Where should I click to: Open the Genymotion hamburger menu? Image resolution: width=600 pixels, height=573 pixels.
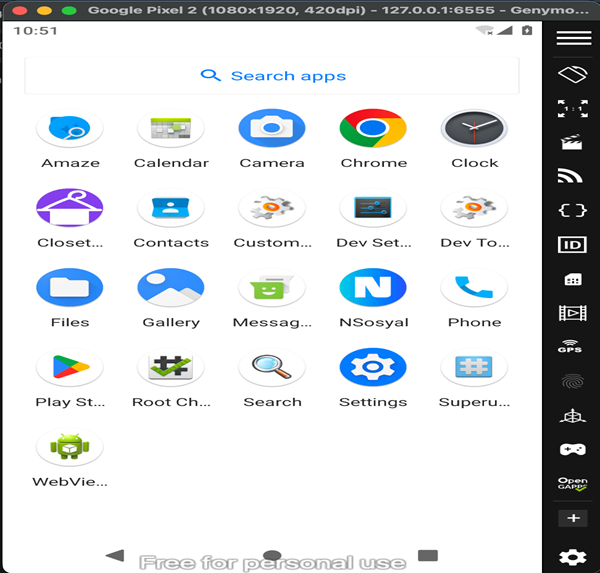click(574, 38)
